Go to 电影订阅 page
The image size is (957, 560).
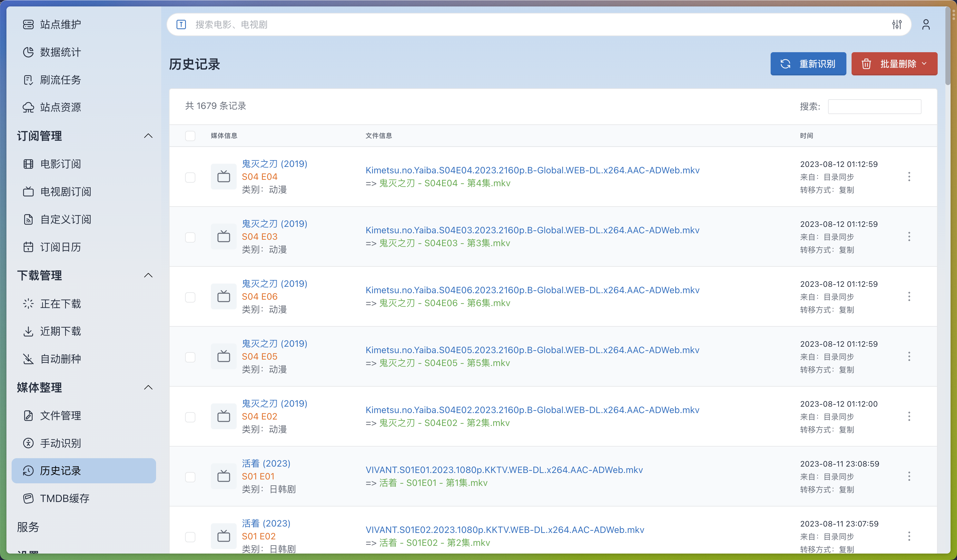[84, 164]
